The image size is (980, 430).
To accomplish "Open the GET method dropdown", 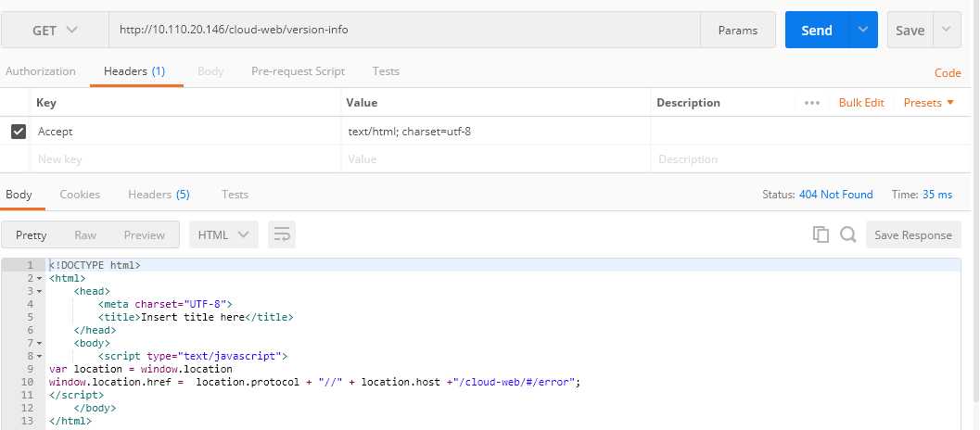I will (x=55, y=30).
